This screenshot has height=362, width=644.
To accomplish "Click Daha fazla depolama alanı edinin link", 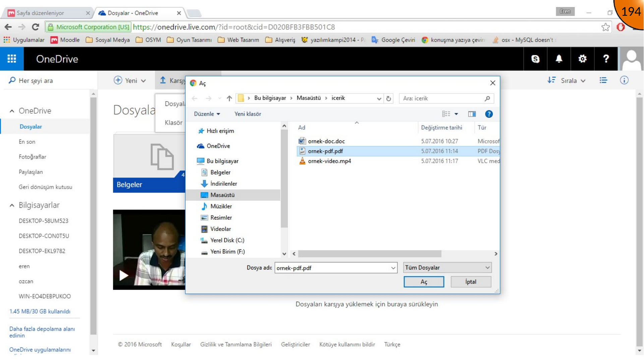I will point(42,332).
